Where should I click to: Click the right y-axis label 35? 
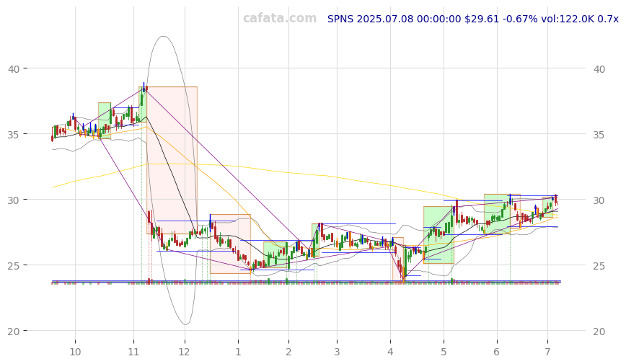(599, 135)
